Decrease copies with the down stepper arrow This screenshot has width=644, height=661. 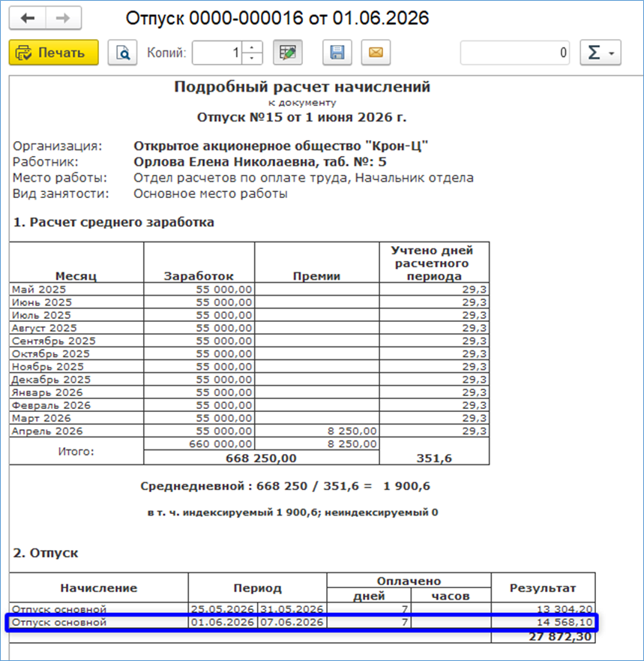(252, 59)
